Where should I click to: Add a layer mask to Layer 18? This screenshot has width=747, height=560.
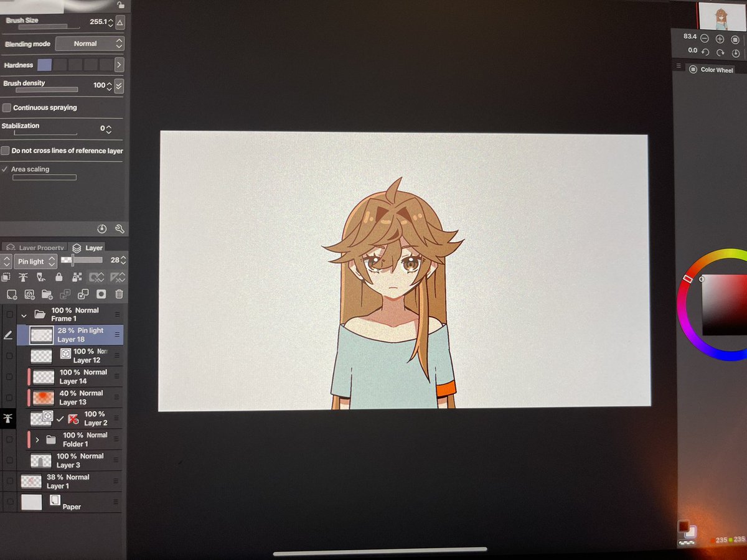tap(100, 294)
